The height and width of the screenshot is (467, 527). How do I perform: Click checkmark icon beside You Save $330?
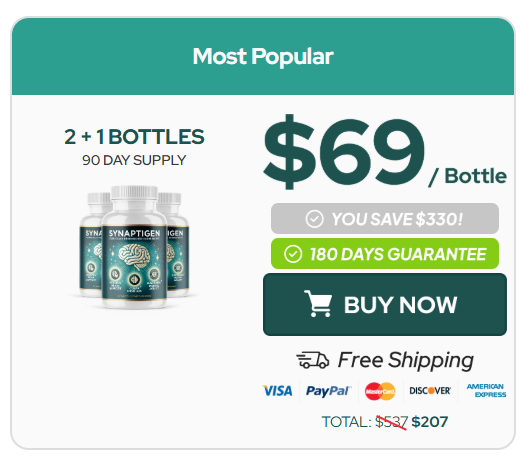[314, 219]
